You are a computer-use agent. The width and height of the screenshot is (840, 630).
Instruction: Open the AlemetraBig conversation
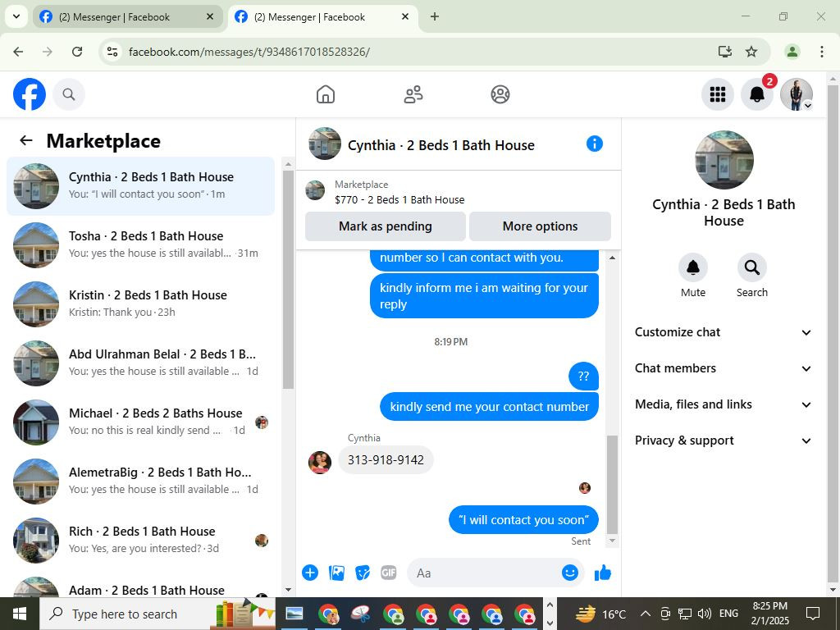pyautogui.click(x=140, y=481)
